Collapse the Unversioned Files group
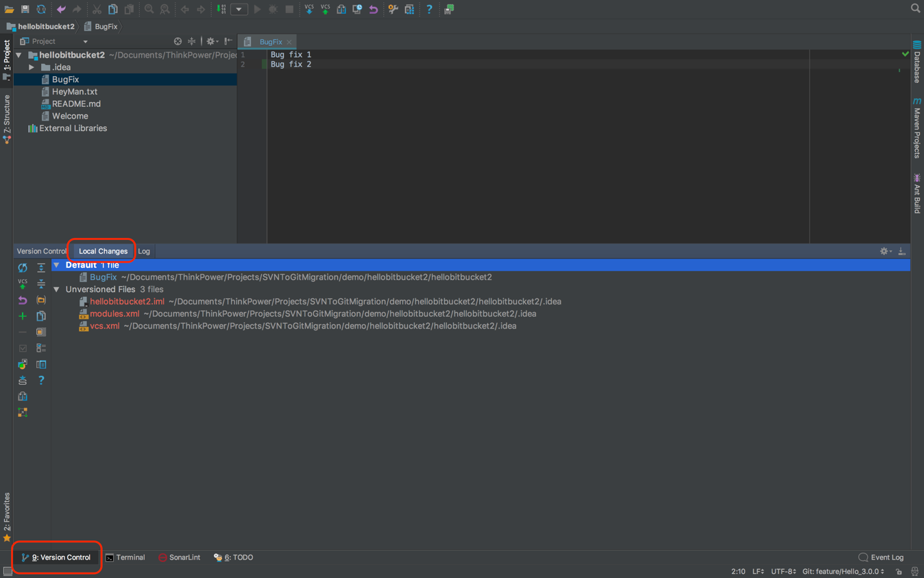 [57, 289]
